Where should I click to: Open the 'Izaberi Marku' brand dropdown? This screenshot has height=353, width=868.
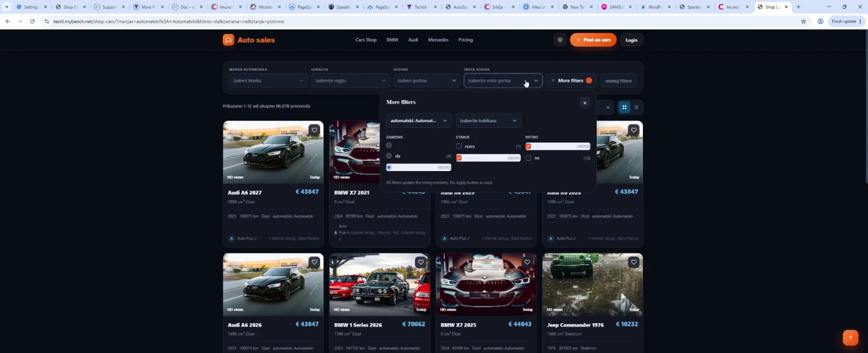(269, 80)
